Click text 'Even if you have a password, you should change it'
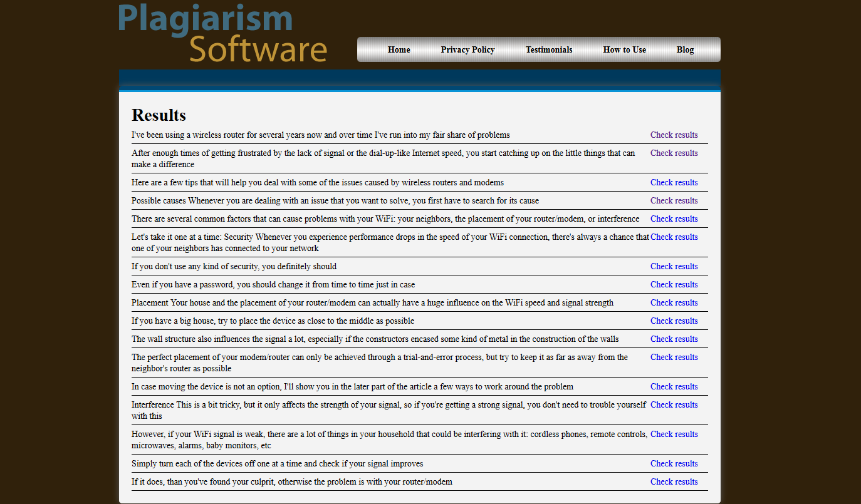Screen dimensions: 861x504 pos(273,285)
